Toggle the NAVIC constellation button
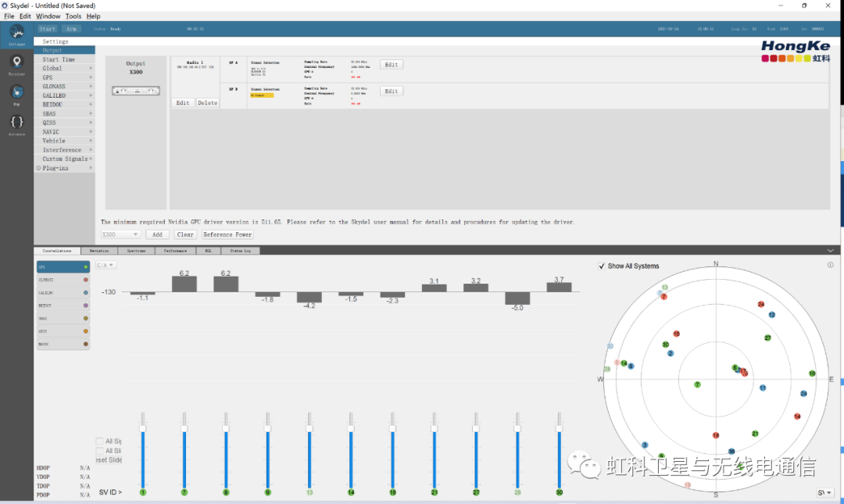 click(x=63, y=344)
